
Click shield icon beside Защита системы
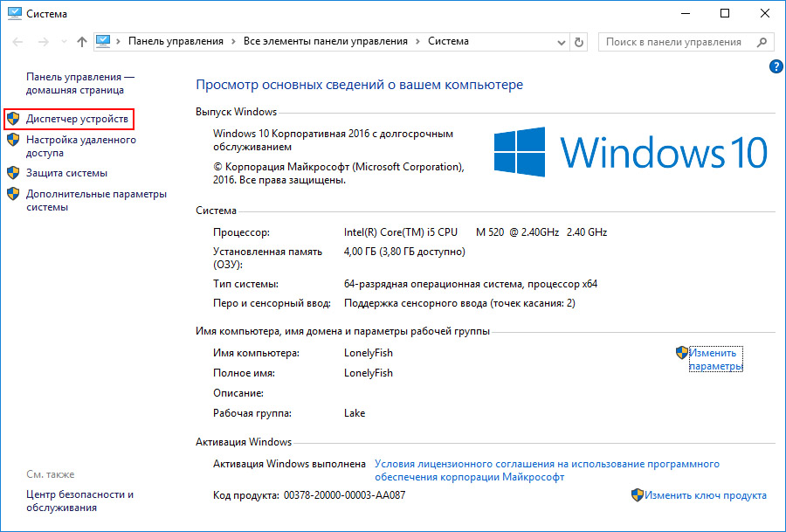click(13, 173)
